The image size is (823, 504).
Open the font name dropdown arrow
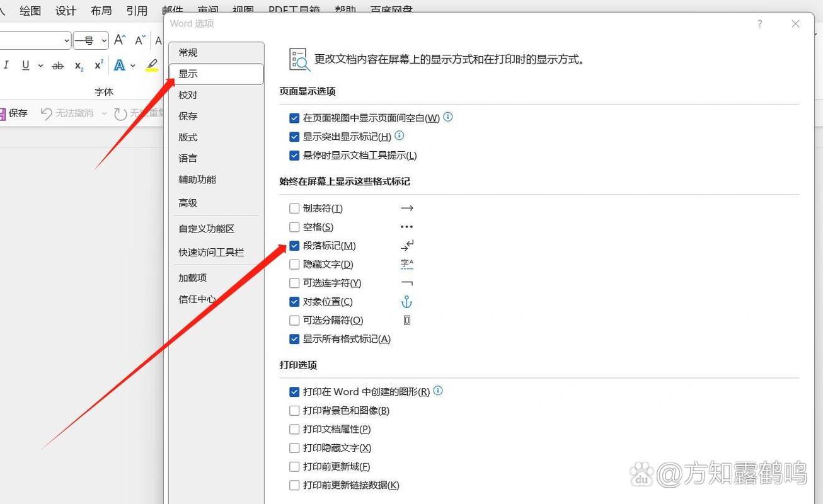pos(67,41)
